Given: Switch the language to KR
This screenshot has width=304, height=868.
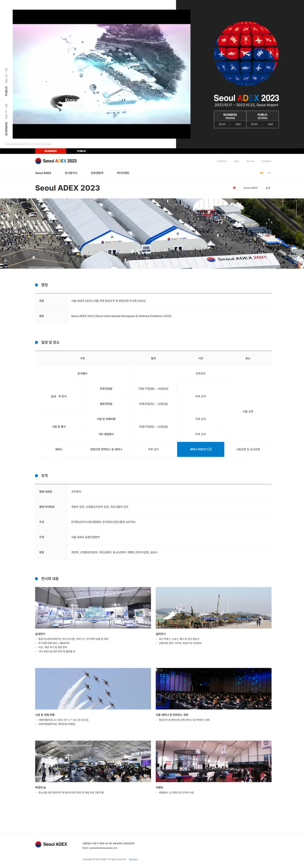Looking at the screenshot, I should point(261,173).
